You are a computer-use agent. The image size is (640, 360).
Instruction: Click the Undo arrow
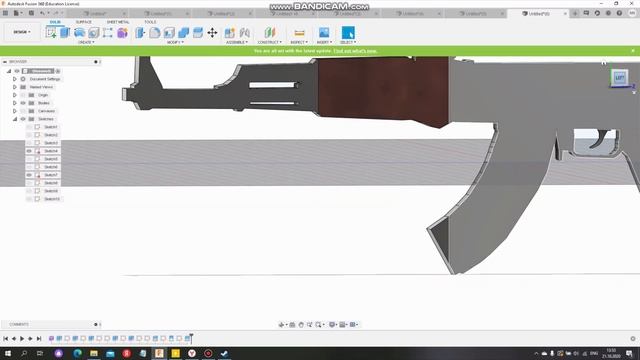[42, 13]
